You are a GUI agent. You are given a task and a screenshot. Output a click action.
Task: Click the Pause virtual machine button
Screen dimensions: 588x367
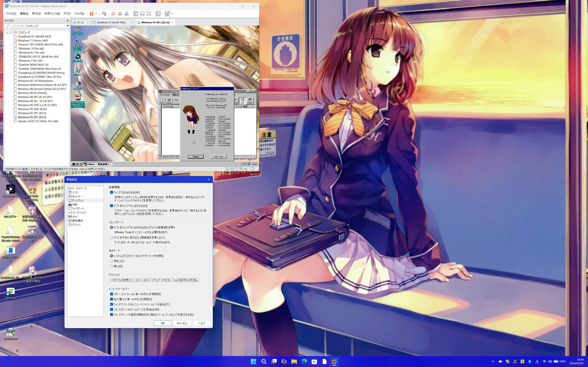pyautogui.click(x=91, y=14)
